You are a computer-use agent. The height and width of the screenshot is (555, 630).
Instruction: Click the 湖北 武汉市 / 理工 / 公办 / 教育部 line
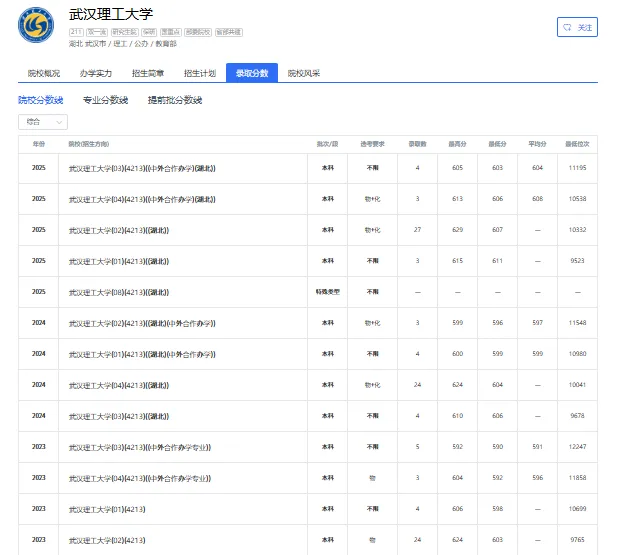pos(123,43)
